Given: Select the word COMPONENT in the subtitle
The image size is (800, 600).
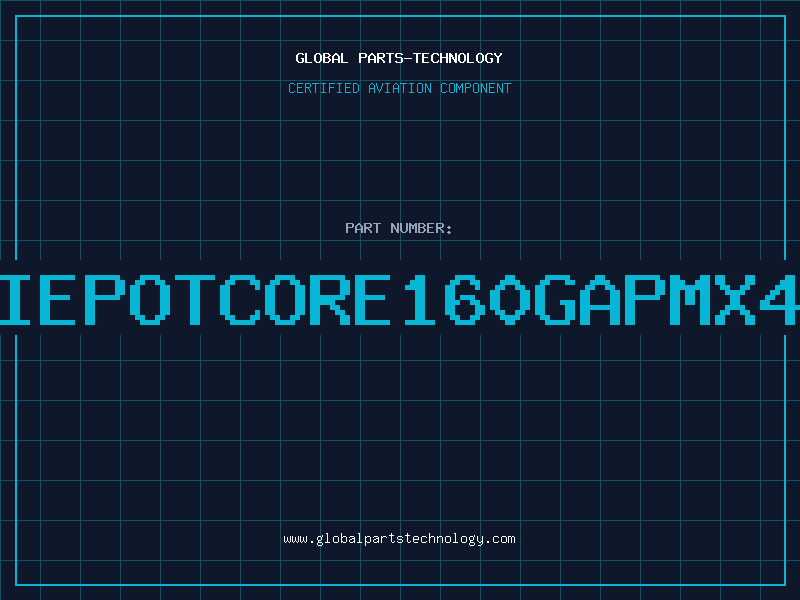Looking at the screenshot, I should 476,88.
